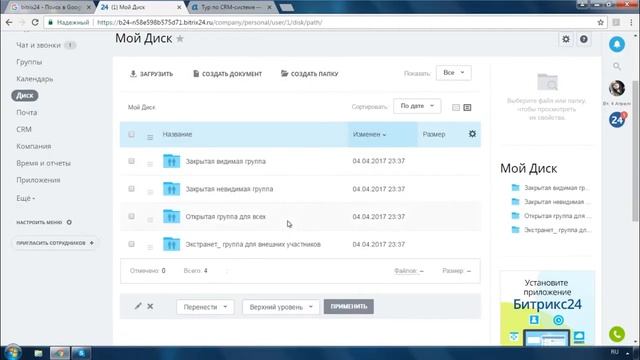This screenshot has width=640, height=360.
Task: Open the 'Перенести' action dropdown
Action: tap(205, 307)
